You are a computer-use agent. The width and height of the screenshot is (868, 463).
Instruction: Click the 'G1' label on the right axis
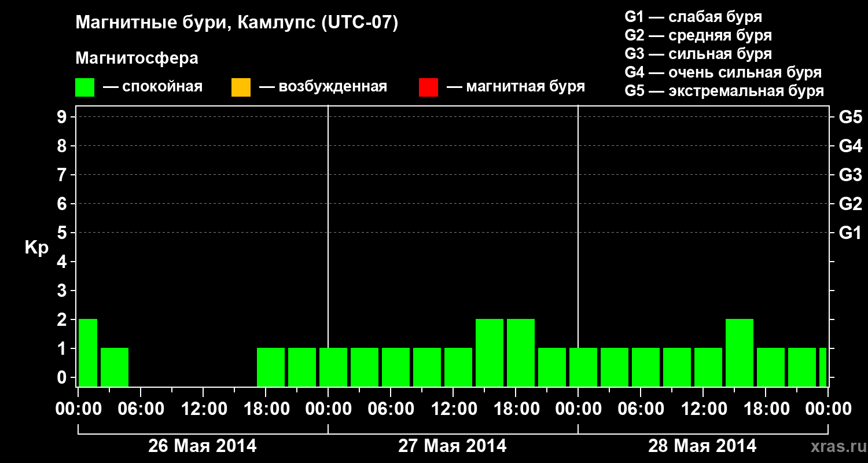pyautogui.click(x=850, y=233)
